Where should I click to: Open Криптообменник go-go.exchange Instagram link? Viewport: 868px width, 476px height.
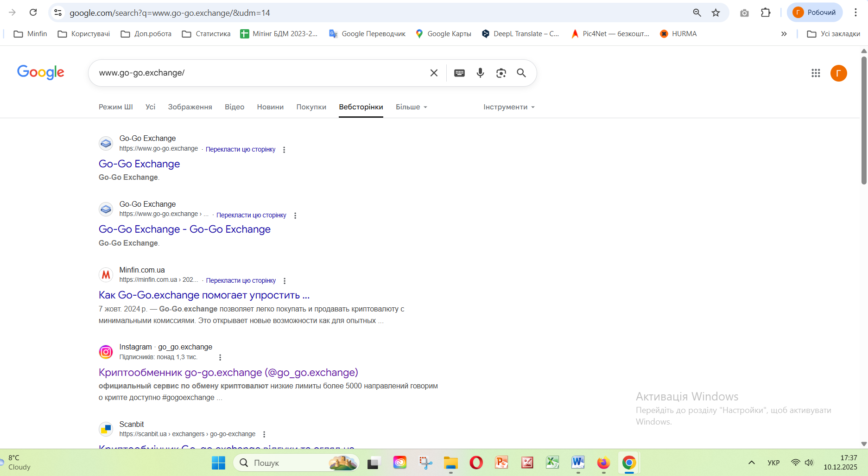(x=228, y=373)
